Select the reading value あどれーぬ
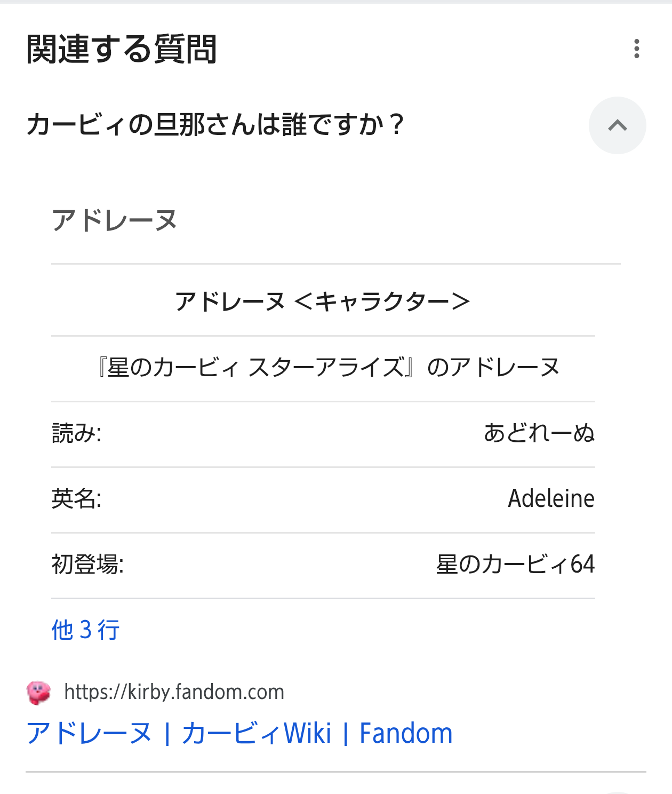This screenshot has height=794, width=672. pos(539,433)
